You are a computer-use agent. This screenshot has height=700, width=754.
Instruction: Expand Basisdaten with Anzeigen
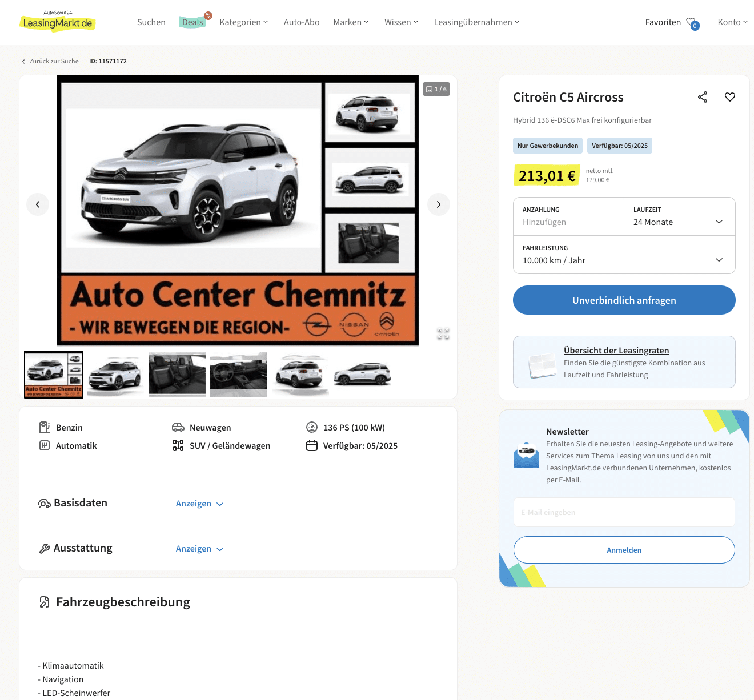coord(199,504)
